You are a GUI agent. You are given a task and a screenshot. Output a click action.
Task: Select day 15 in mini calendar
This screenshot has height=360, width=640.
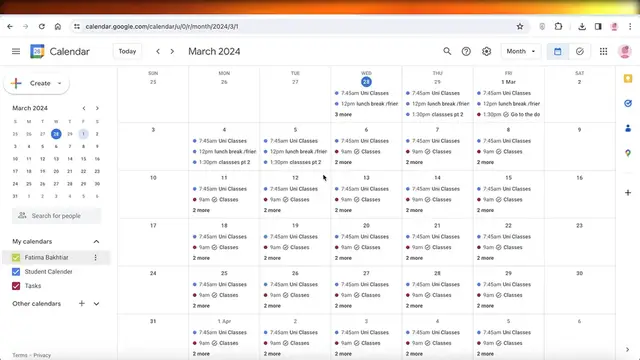[83, 159]
